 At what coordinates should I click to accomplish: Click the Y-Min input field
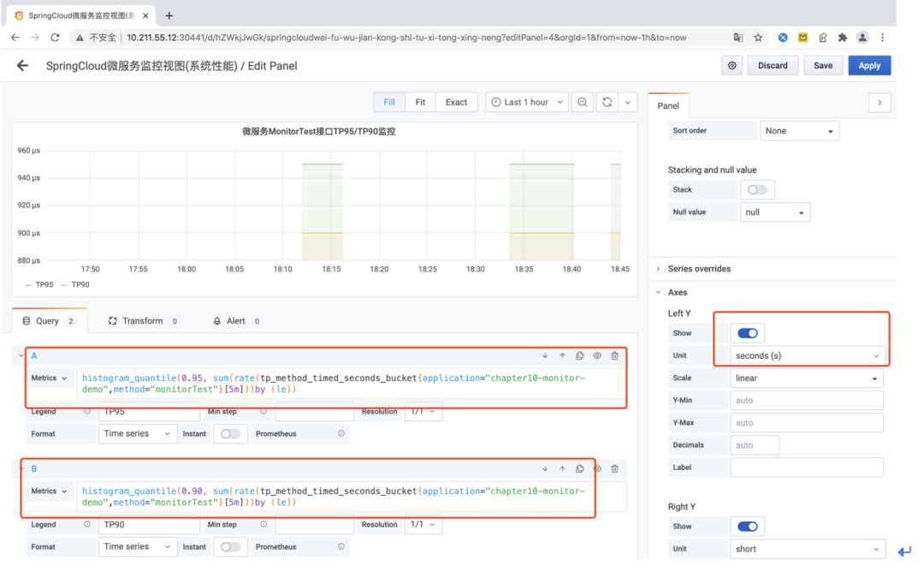pyautogui.click(x=806, y=401)
